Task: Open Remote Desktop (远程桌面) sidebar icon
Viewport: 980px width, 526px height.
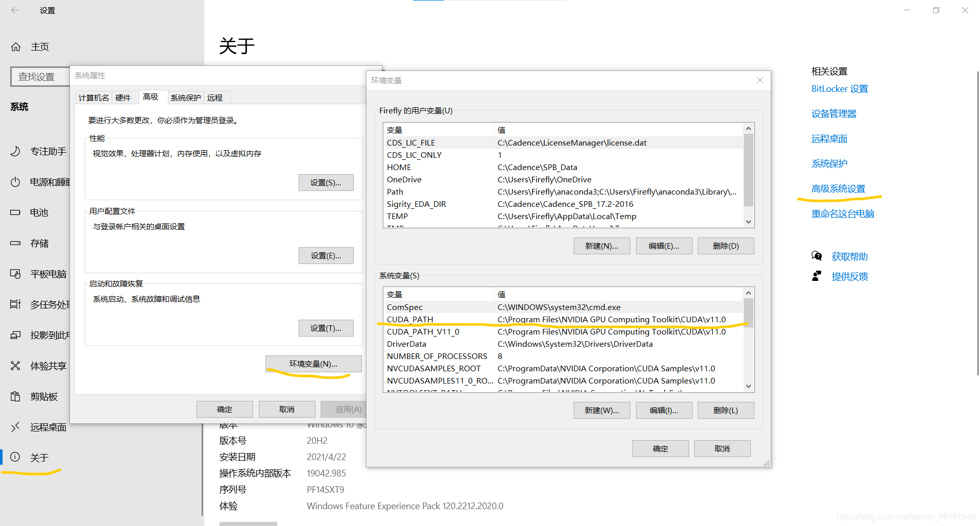Action: pos(15,427)
